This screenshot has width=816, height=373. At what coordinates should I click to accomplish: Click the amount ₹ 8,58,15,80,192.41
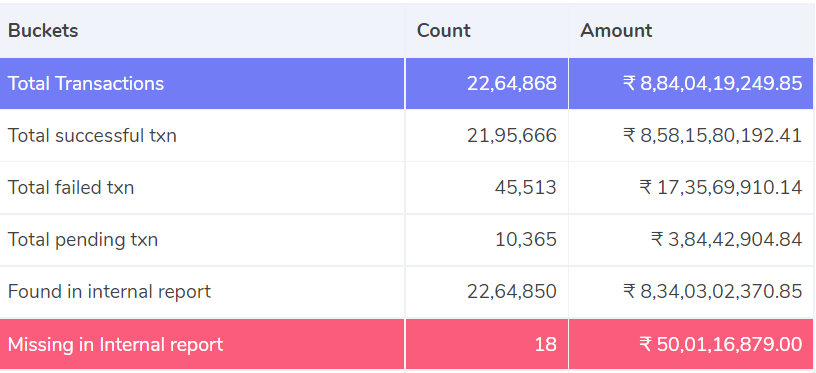(712, 136)
